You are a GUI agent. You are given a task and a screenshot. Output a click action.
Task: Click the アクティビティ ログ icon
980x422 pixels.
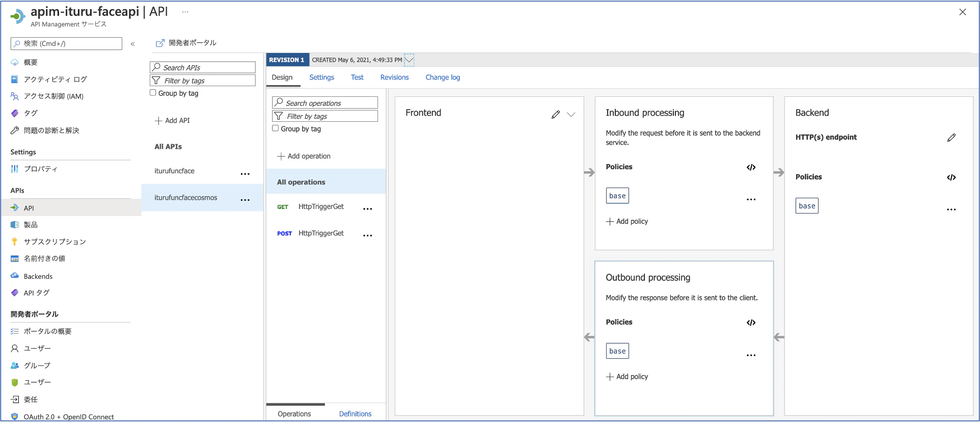coord(15,80)
